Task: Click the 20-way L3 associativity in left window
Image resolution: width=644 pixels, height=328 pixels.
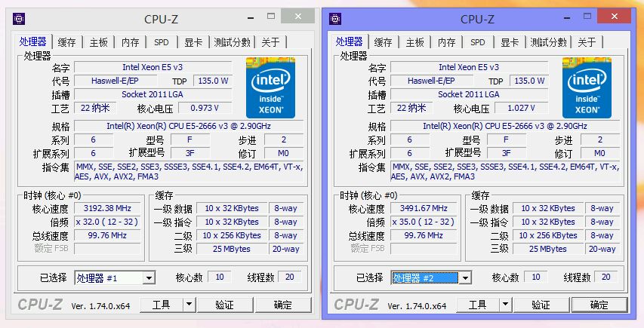Action: (x=286, y=249)
